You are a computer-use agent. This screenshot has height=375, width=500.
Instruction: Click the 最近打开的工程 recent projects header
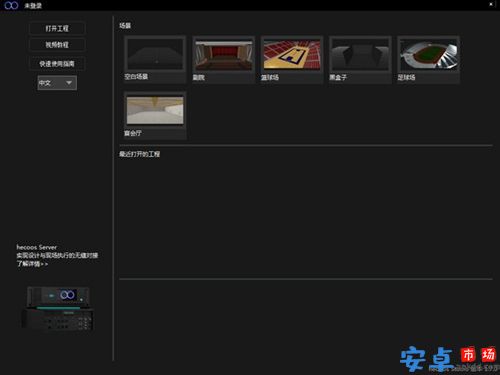[x=140, y=154]
